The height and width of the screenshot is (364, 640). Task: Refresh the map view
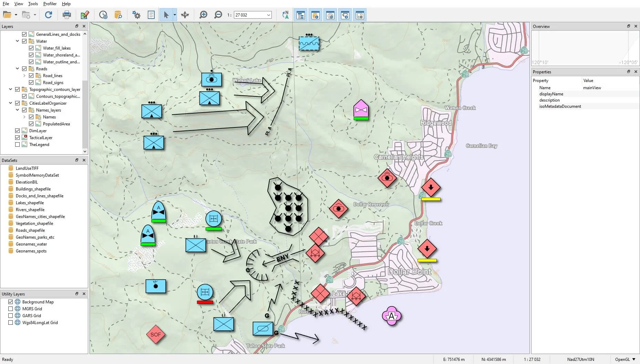(x=49, y=15)
